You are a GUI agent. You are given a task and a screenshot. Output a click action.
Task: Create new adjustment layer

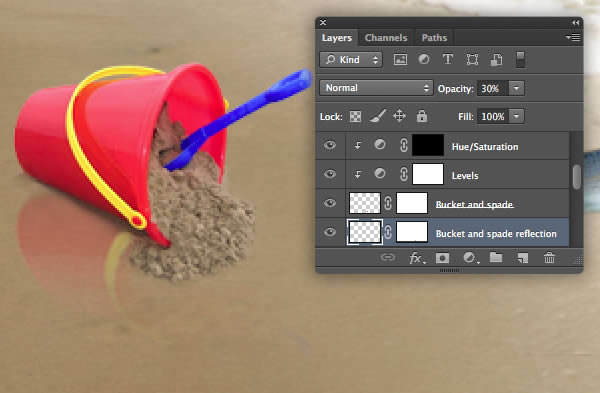(x=470, y=258)
